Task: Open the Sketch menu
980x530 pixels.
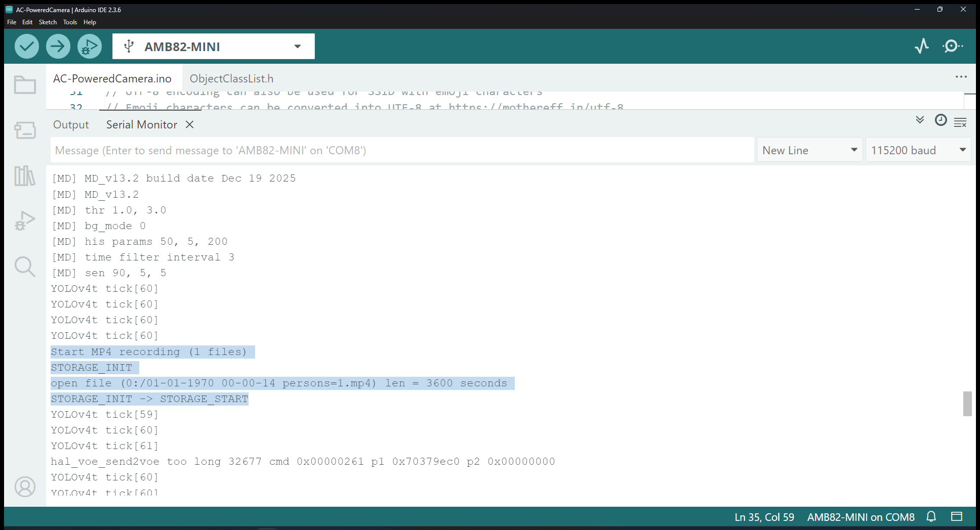Action: click(x=48, y=22)
